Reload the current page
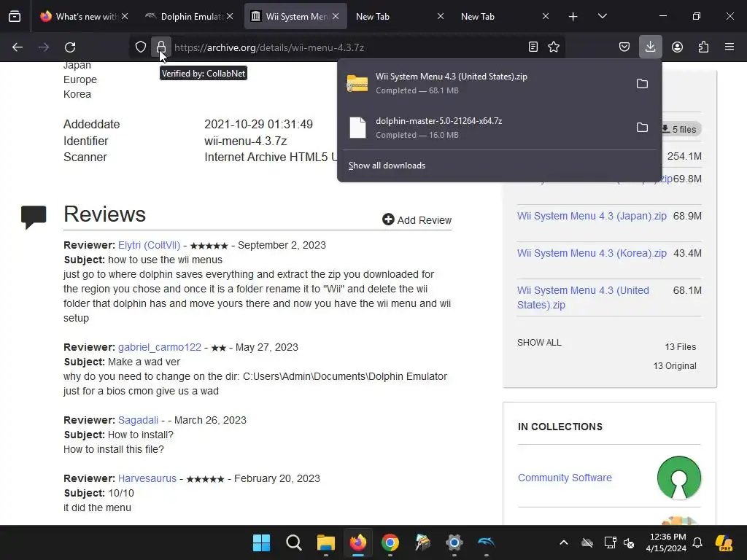 [70, 47]
